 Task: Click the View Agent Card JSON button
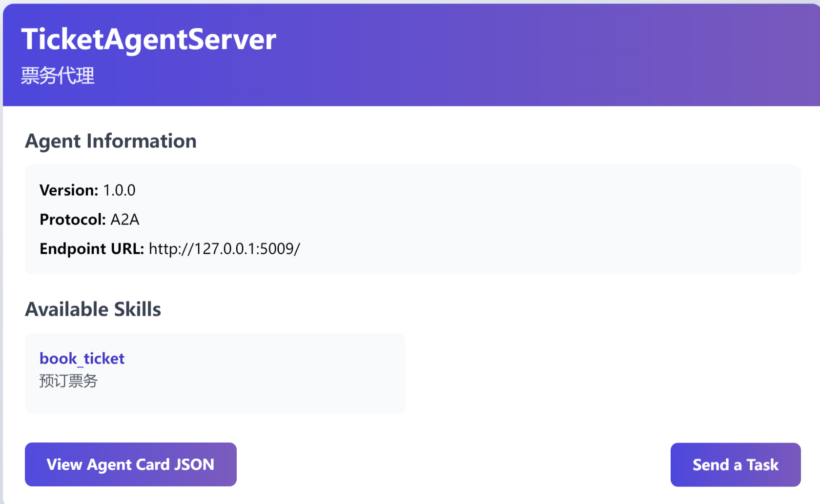(130, 464)
